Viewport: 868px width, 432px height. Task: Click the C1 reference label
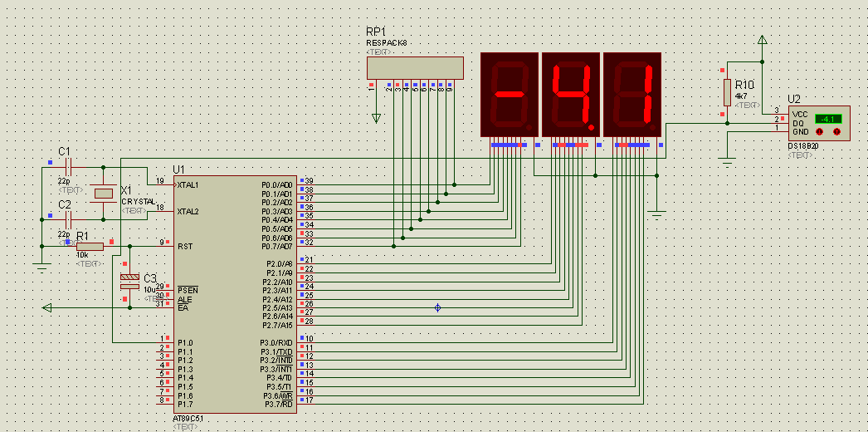pyautogui.click(x=64, y=152)
